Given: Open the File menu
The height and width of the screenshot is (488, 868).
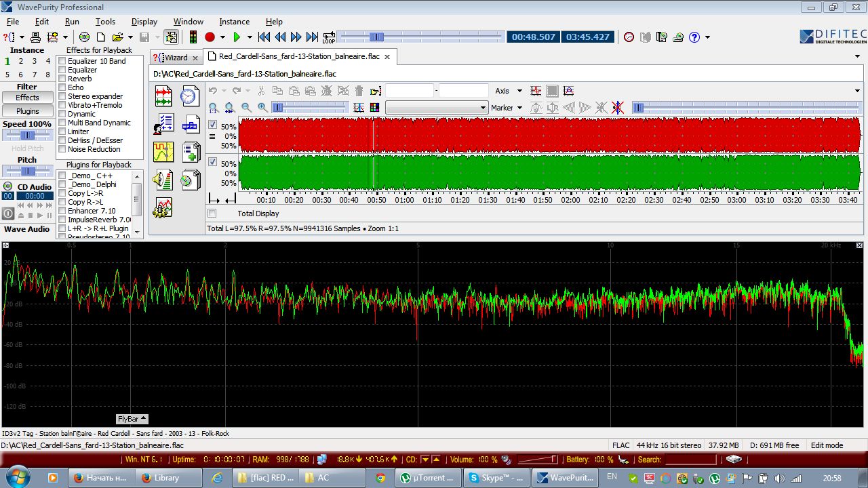Looking at the screenshot, I should click(13, 22).
